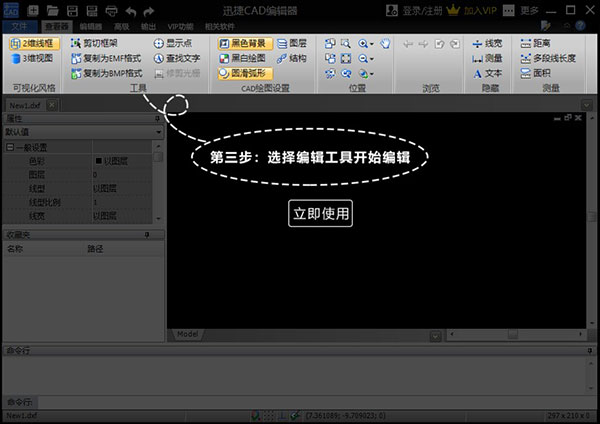The height and width of the screenshot is (424, 600).
Task: Collapse the 一般设置 tree section
Action: (9, 147)
